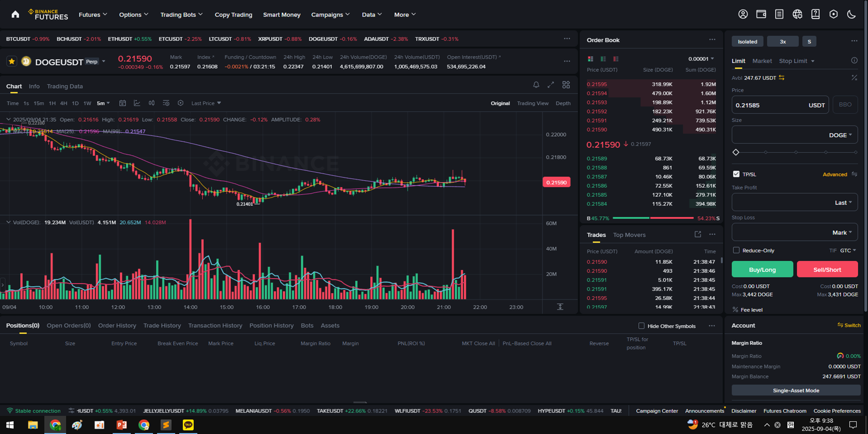Viewport: 868px width, 434px height.
Task: Enable the Reduce-Only checkbox
Action: click(736, 250)
